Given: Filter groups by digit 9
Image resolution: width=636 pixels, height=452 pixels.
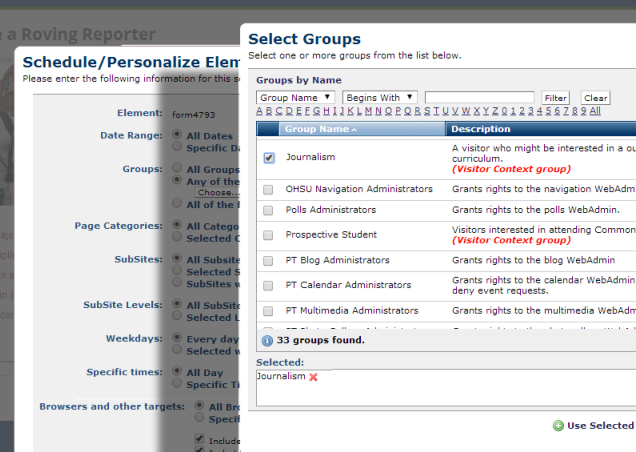Looking at the screenshot, I should pos(583,111).
